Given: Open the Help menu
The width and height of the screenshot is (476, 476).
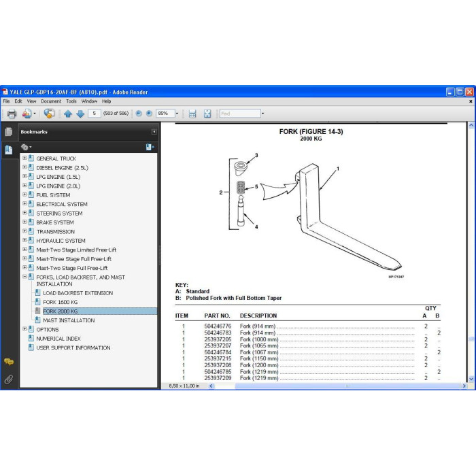Looking at the screenshot, I should 106,101.
